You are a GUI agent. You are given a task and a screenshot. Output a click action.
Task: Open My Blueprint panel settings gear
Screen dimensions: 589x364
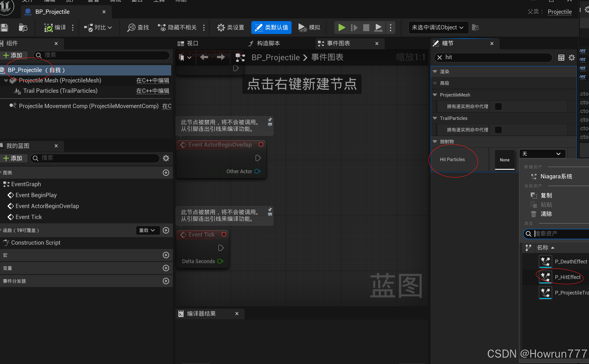point(166,158)
